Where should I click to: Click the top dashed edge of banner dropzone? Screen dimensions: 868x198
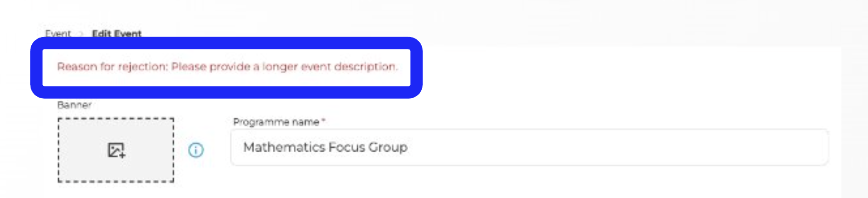pos(116,119)
